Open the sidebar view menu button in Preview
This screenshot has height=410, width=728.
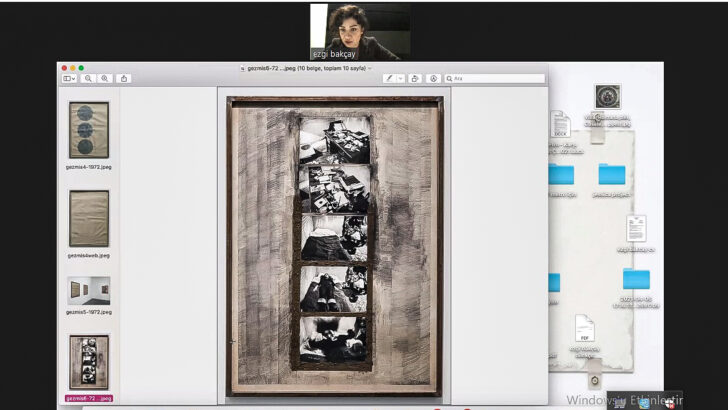click(x=69, y=78)
